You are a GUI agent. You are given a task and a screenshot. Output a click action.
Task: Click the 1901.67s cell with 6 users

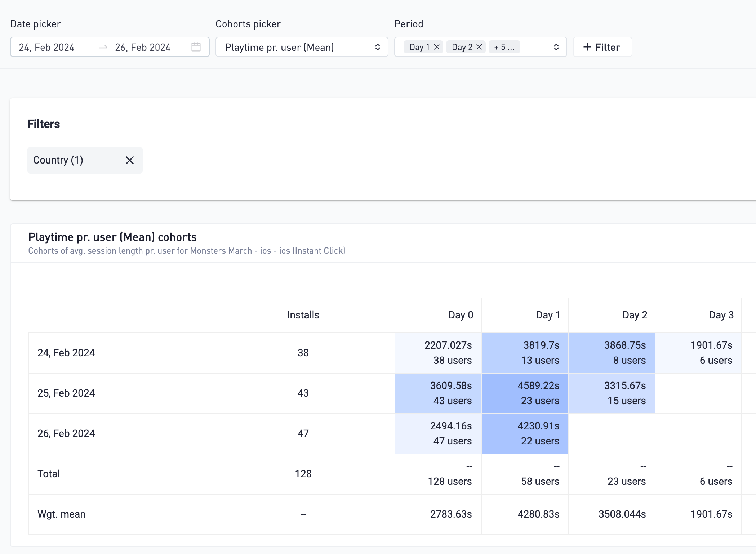[x=698, y=353]
